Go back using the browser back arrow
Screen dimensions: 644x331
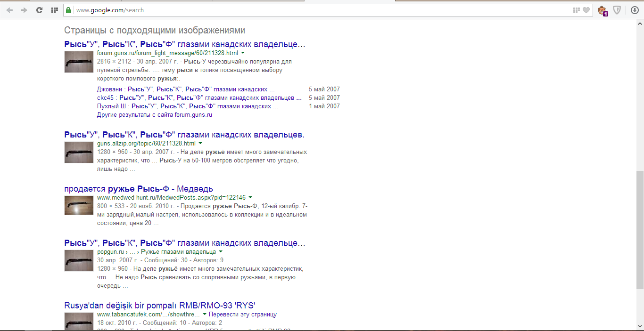[9, 10]
